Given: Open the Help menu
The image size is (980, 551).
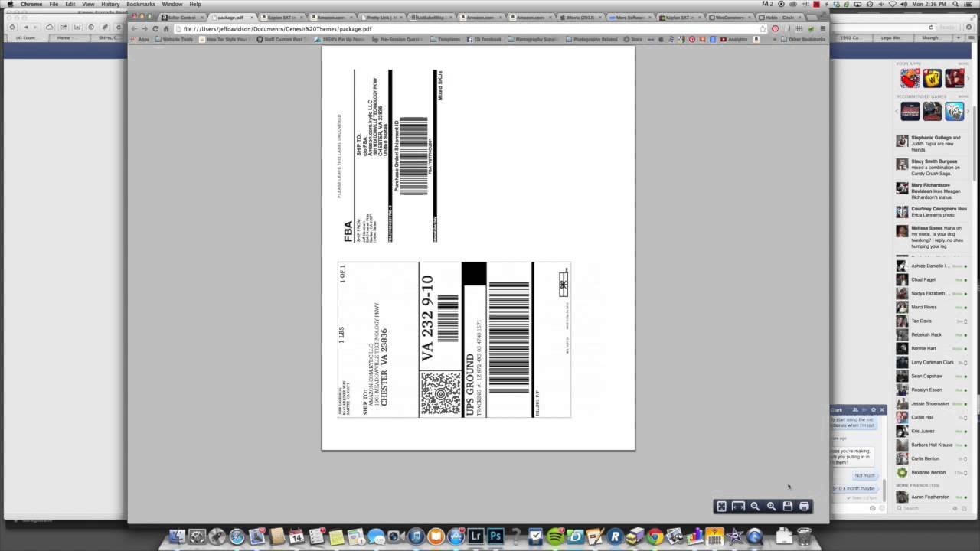Looking at the screenshot, I should 195,4.
